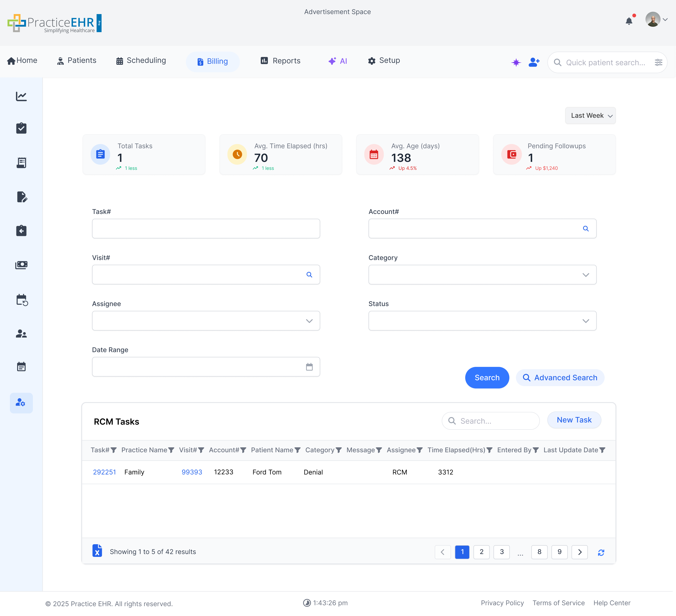Screen dimensions: 676x616
Task: Open the tasks clipboard icon in sidebar
Action: click(21, 128)
